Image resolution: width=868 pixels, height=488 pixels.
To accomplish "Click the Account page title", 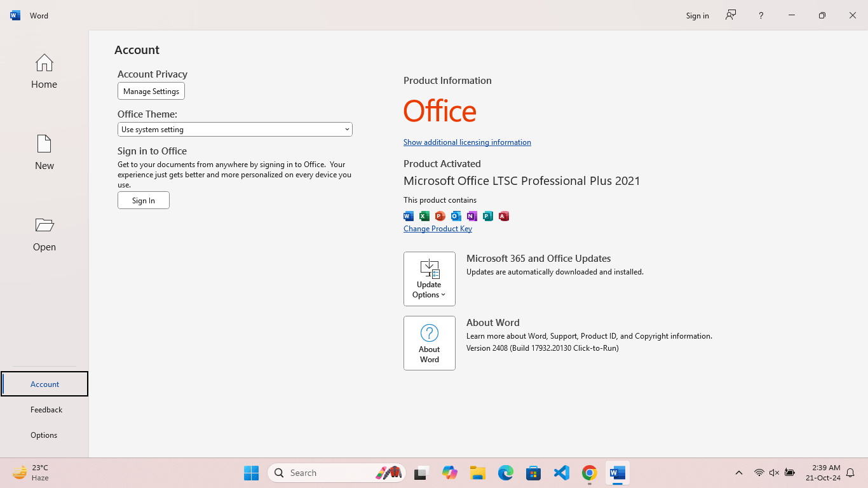I will click(137, 50).
